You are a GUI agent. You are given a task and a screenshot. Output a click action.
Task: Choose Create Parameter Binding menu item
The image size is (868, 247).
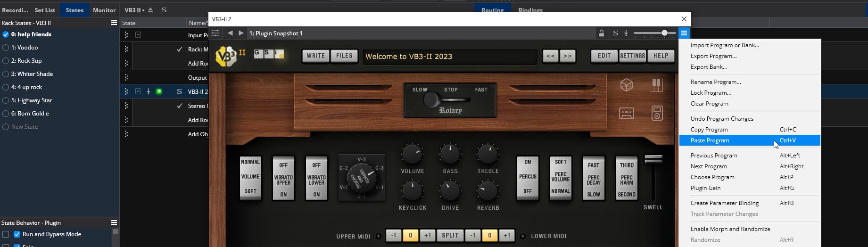tap(750, 203)
